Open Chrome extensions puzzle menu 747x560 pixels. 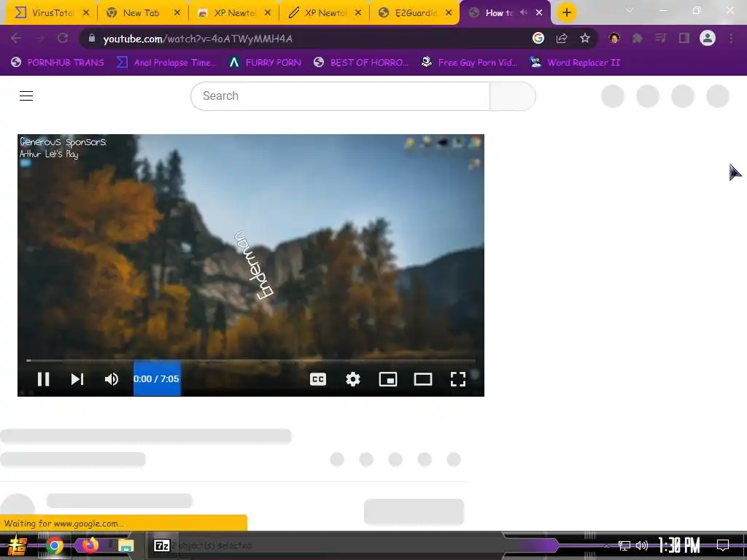coord(638,39)
